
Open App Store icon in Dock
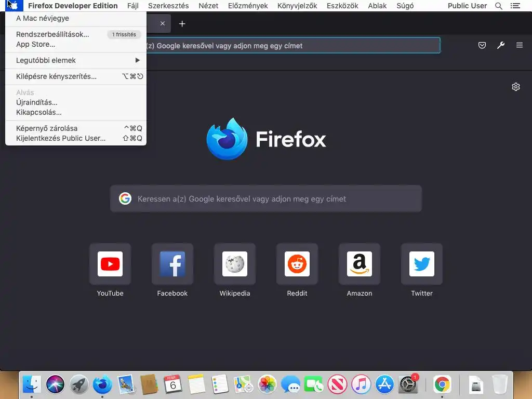point(384,384)
